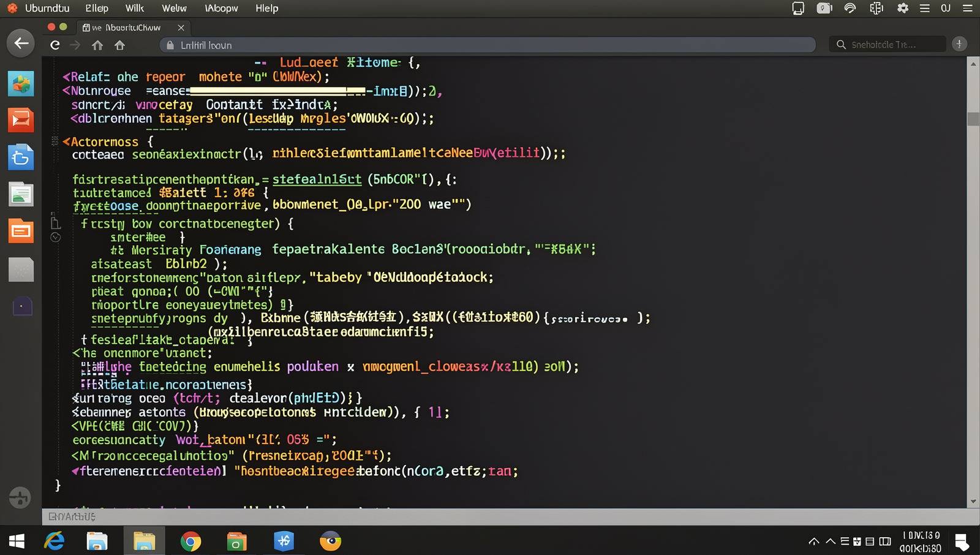Click the round grey icon at the dock bottom
Viewport: 980px width, 555px height.
pos(20,497)
